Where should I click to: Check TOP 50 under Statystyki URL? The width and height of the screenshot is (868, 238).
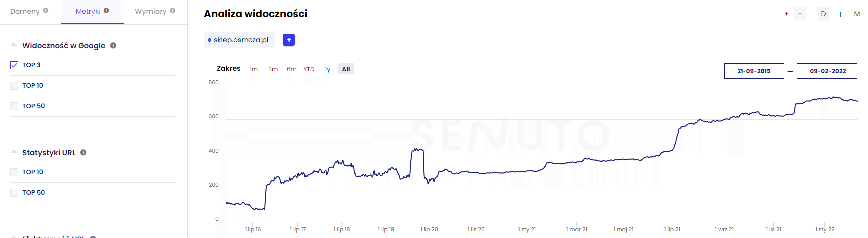click(14, 193)
